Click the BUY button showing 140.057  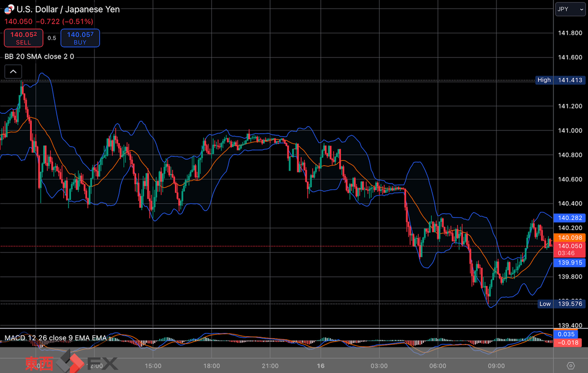click(x=80, y=37)
